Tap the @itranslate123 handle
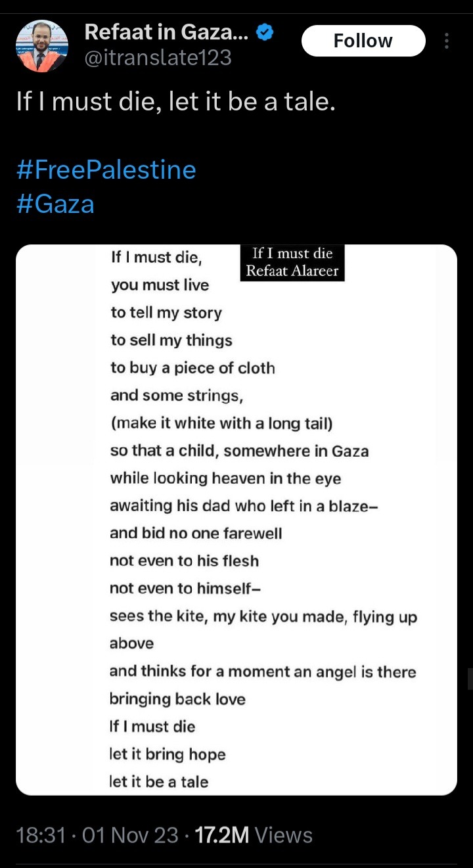The height and width of the screenshot is (868, 473). pyautogui.click(x=158, y=58)
